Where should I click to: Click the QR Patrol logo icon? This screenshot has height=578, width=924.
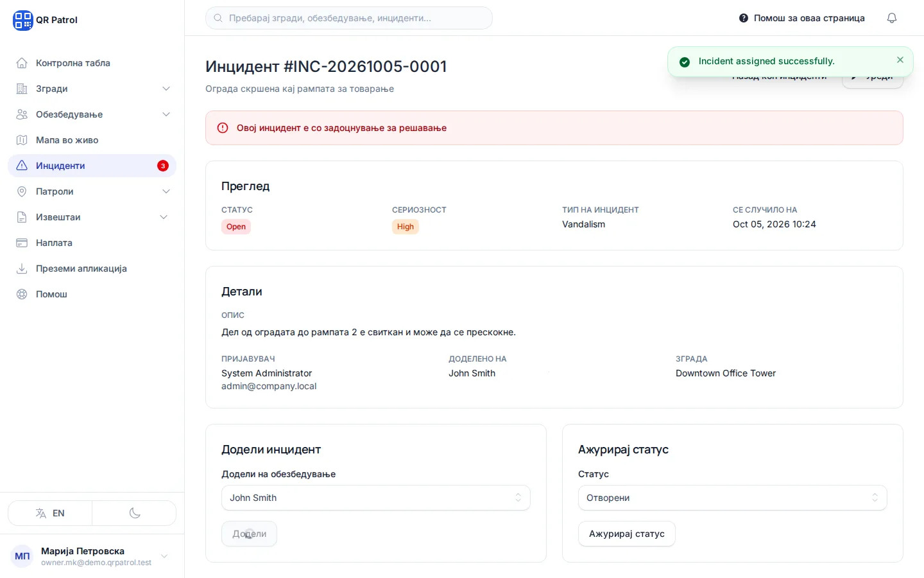pyautogui.click(x=22, y=20)
